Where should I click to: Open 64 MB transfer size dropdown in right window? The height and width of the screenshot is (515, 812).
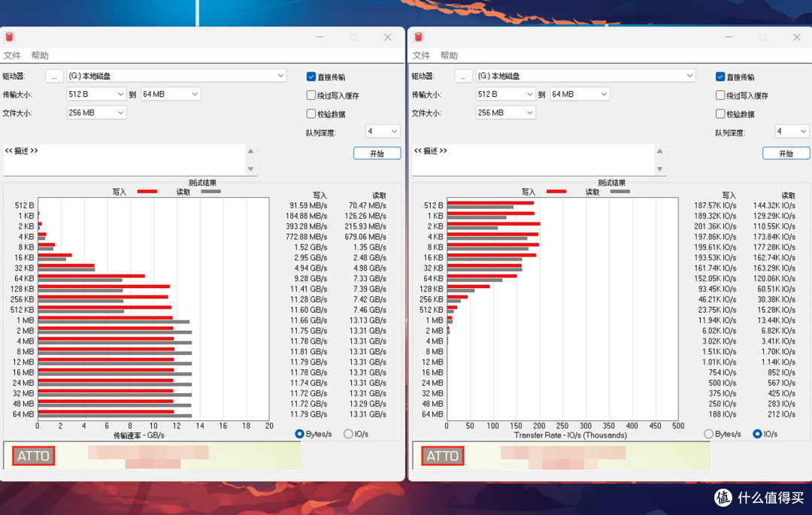click(x=580, y=94)
